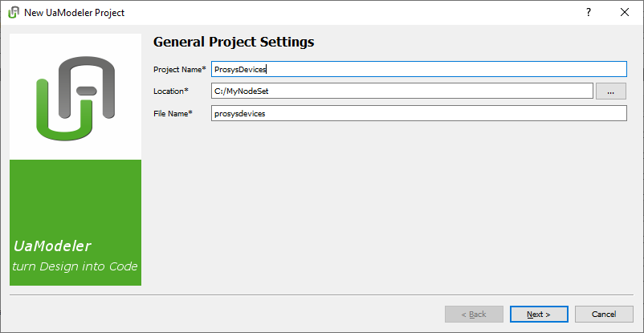
Task: Click the Location field showing C:/MyNodeSet
Action: (402, 91)
